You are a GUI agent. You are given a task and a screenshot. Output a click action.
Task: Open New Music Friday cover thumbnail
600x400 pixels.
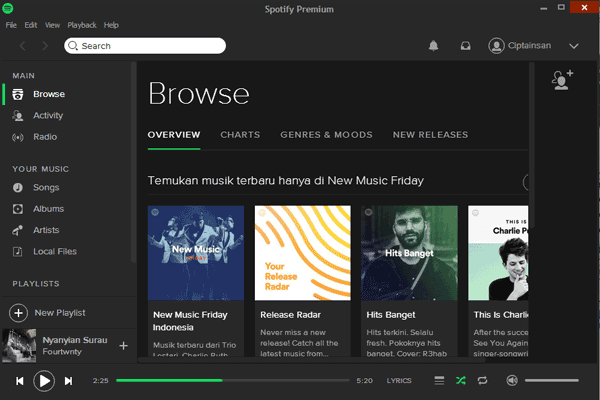coord(196,253)
